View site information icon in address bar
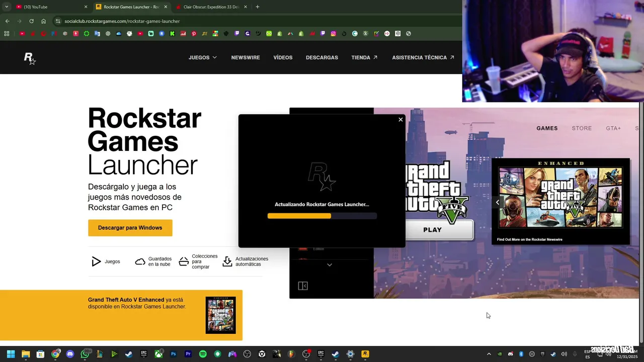644x362 pixels. (58, 21)
